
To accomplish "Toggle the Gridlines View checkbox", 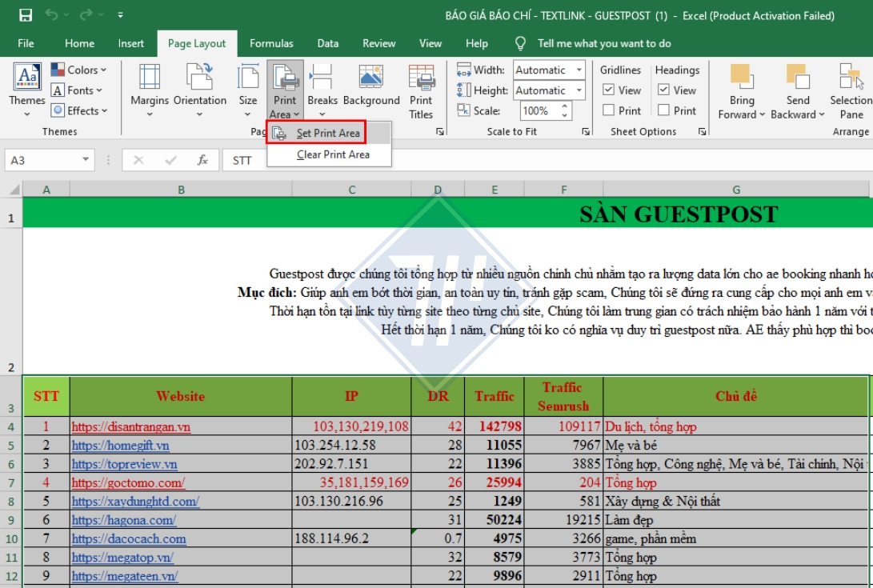I will coord(608,90).
